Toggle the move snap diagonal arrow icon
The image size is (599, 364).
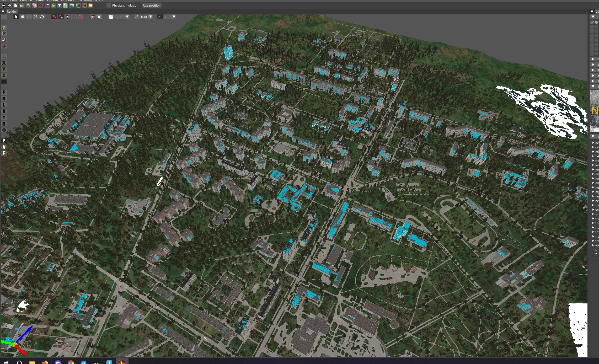click(x=136, y=17)
